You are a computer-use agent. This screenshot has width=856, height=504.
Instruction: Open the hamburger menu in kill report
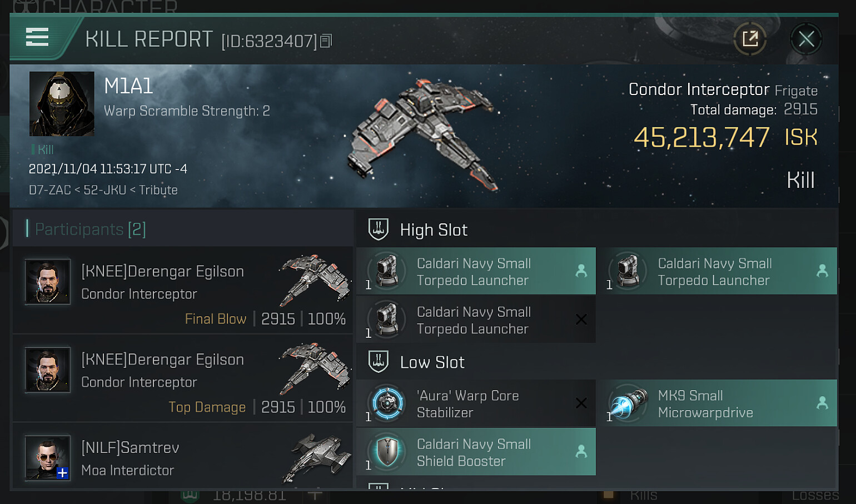[x=37, y=38]
